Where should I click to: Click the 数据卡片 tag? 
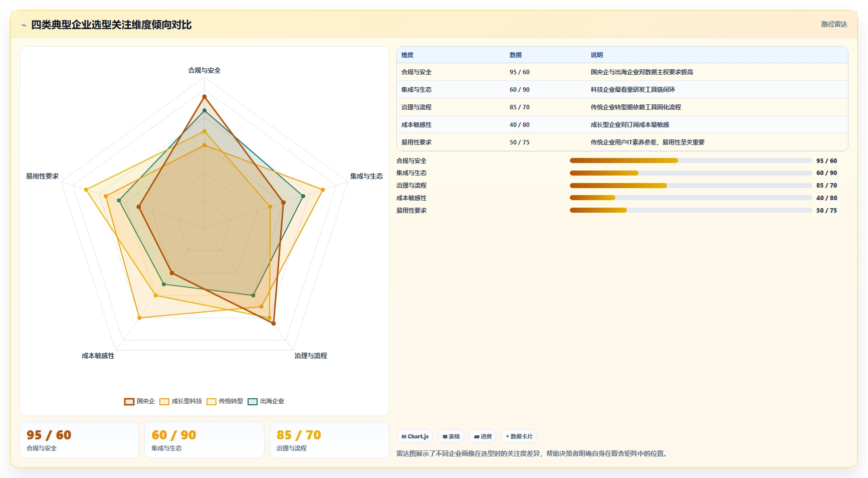pos(519,436)
